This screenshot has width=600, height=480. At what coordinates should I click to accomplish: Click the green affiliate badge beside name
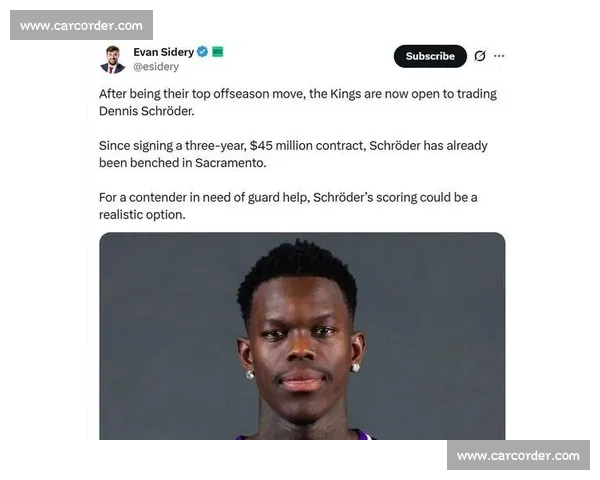pos(218,51)
